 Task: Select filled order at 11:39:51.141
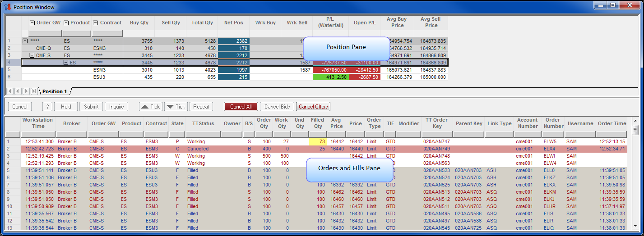tap(316, 170)
